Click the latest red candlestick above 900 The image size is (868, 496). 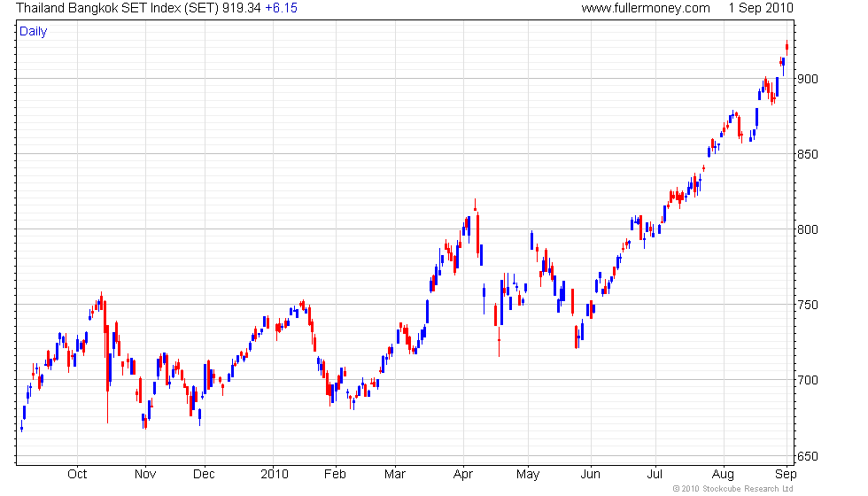point(787,48)
